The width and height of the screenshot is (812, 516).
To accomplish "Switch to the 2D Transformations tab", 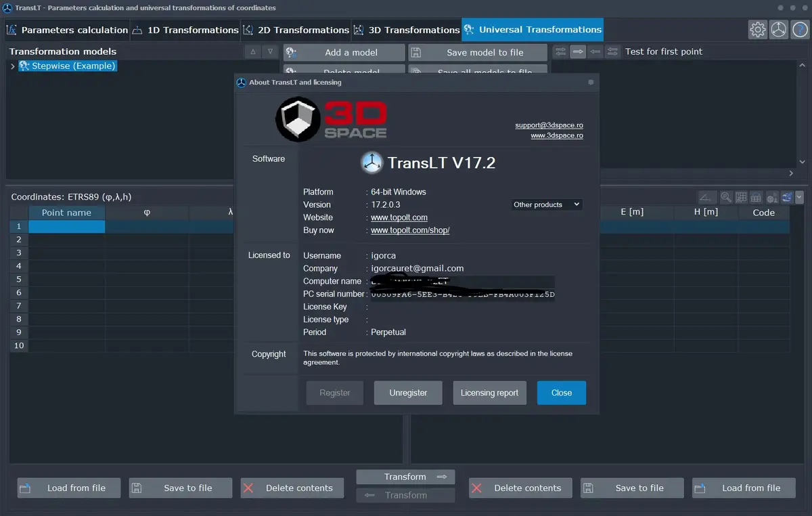I will (296, 30).
